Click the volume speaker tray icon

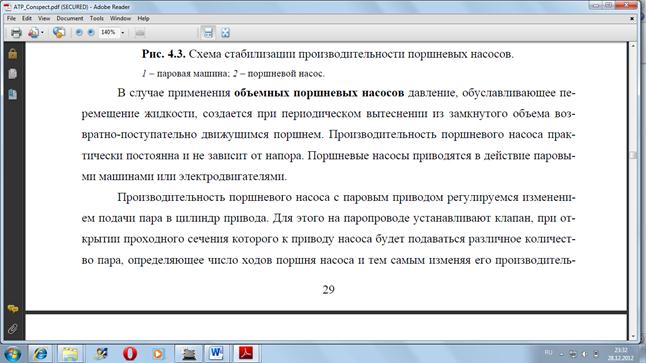click(584, 354)
